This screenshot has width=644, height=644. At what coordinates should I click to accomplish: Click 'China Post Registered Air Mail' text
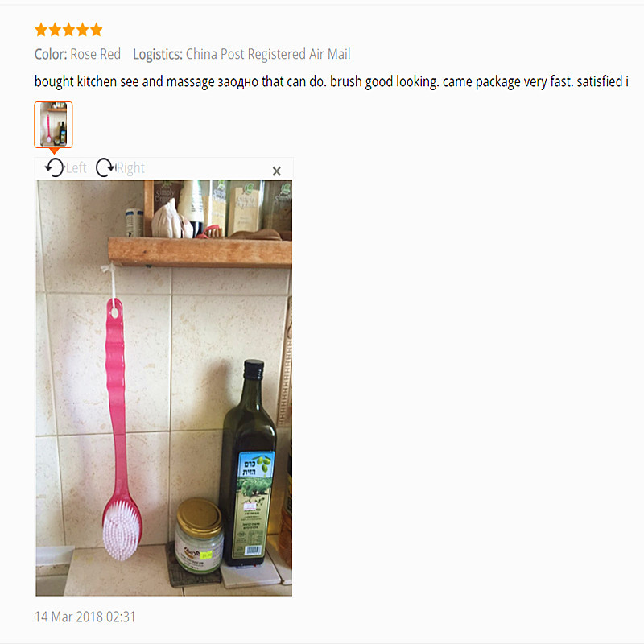[x=268, y=54]
